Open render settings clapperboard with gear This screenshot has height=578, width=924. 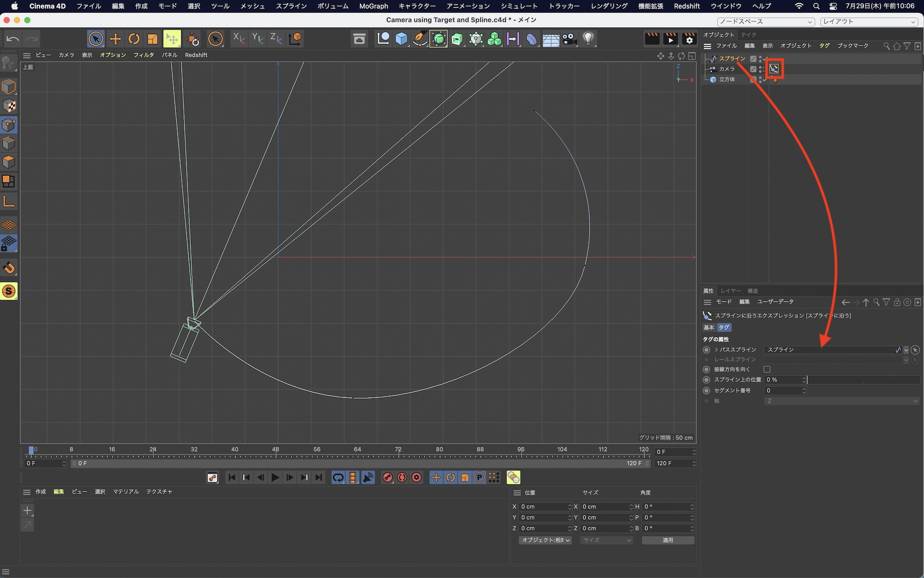click(x=689, y=39)
